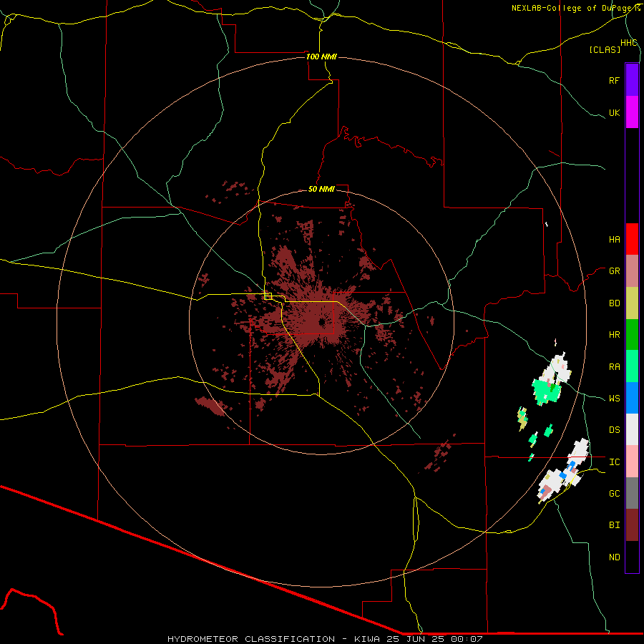The width and height of the screenshot is (644, 644).
Task: Click the "50 NMI" range ring label
Action: click(x=321, y=189)
